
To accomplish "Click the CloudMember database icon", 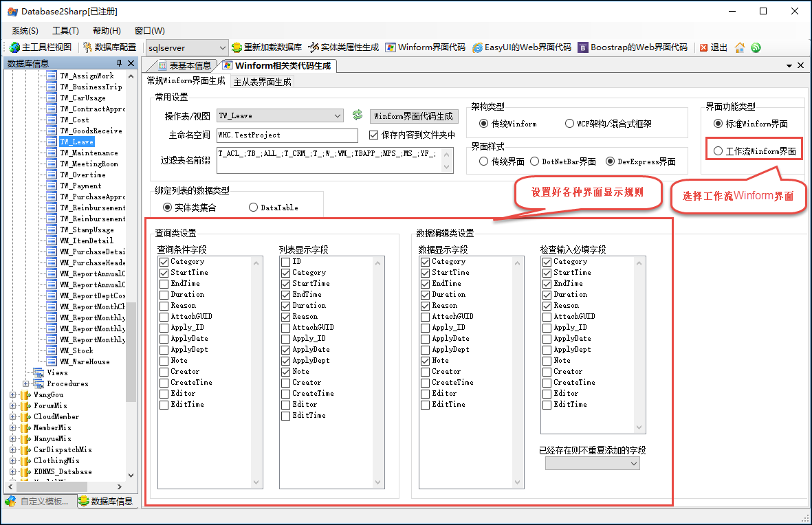I will [25, 416].
